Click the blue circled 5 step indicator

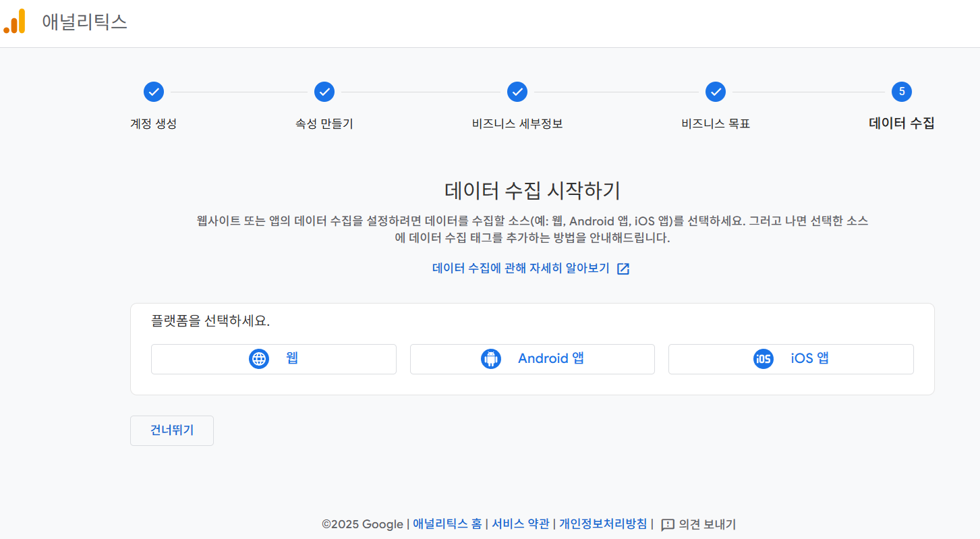901,92
